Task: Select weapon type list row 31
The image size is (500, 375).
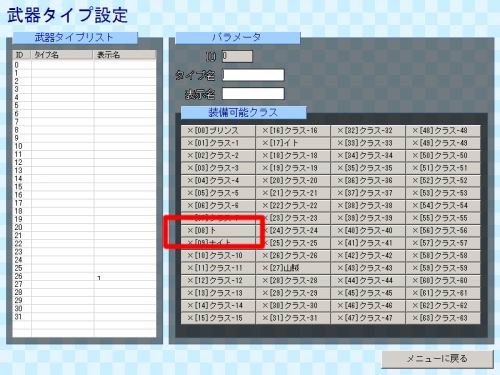Action: pos(84,317)
